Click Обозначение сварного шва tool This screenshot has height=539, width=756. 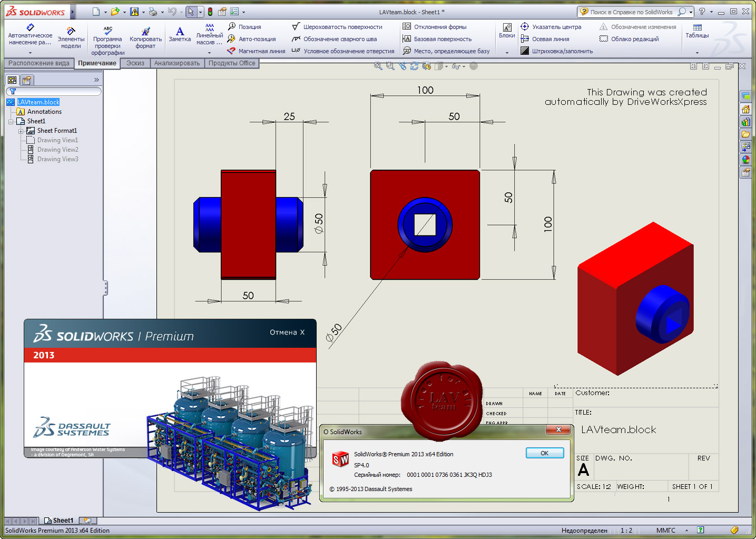335,39
